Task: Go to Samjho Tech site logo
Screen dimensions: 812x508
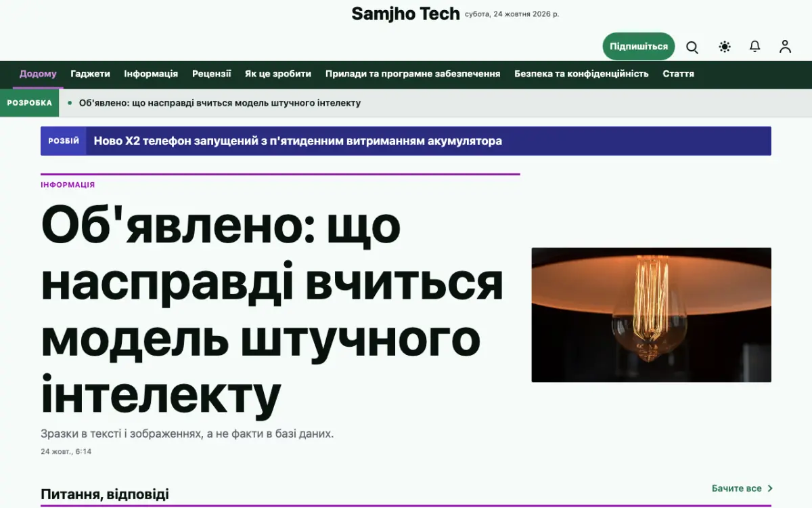Action: click(x=405, y=14)
